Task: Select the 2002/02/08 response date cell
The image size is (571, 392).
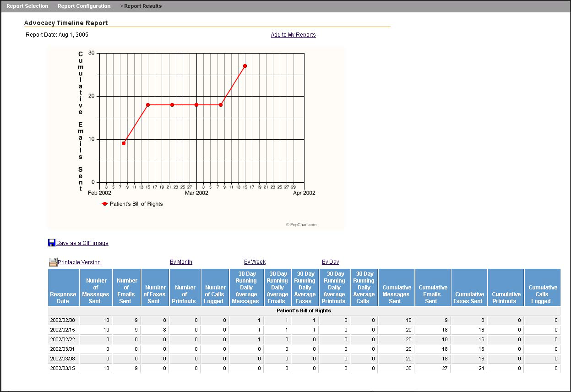Action: (x=64, y=321)
